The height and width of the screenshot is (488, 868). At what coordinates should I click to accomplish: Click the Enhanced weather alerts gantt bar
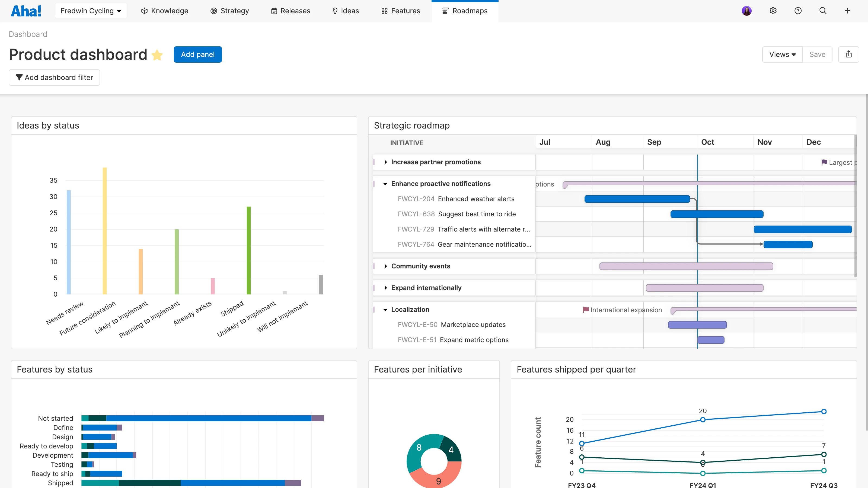pos(637,199)
